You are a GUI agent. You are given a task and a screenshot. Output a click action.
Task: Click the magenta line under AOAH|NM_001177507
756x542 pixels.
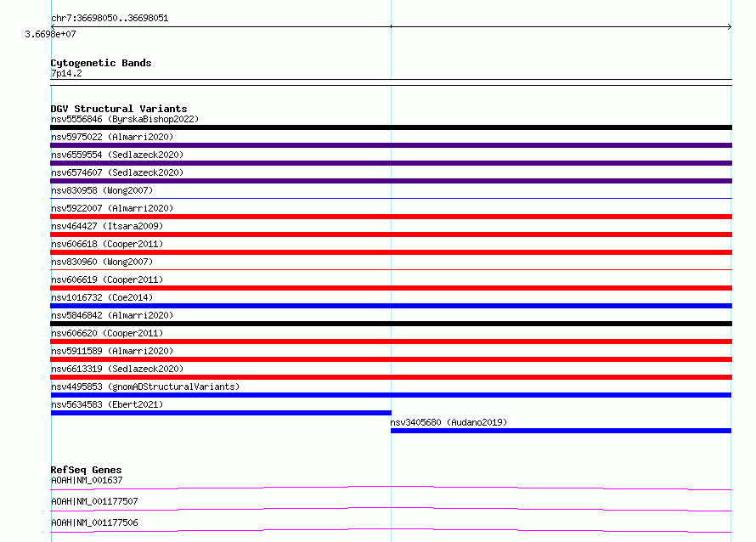click(391, 509)
